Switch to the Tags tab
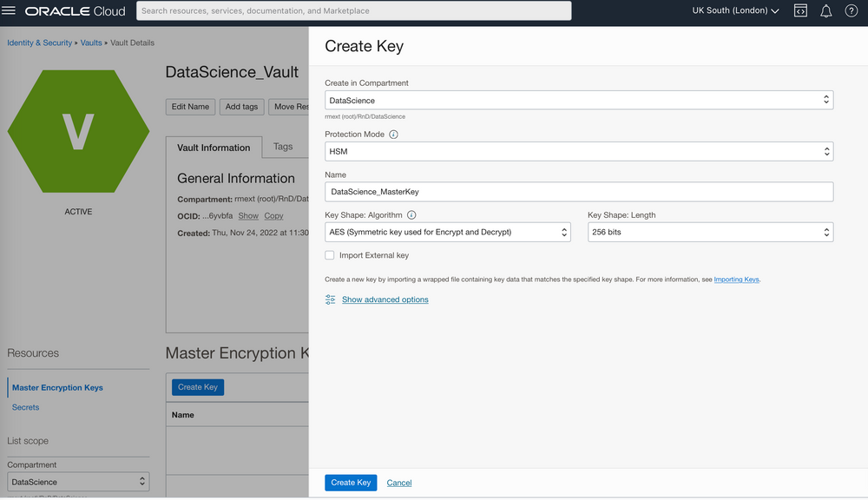Viewport: 868px width, 500px height. (285, 147)
